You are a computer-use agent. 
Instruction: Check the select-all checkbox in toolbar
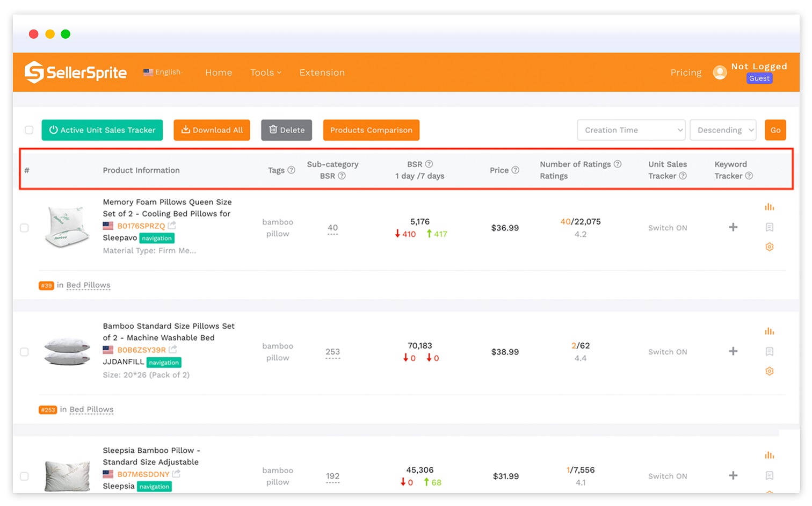(x=29, y=130)
